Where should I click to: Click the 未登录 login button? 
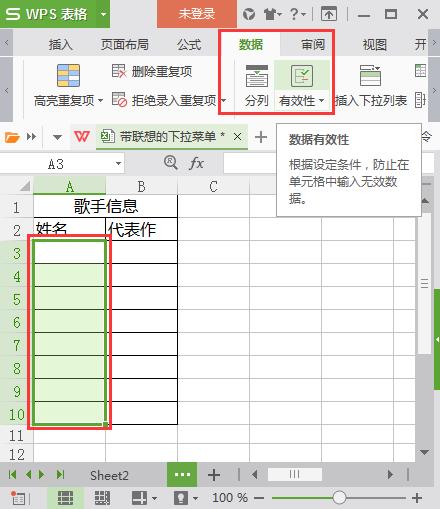[197, 14]
